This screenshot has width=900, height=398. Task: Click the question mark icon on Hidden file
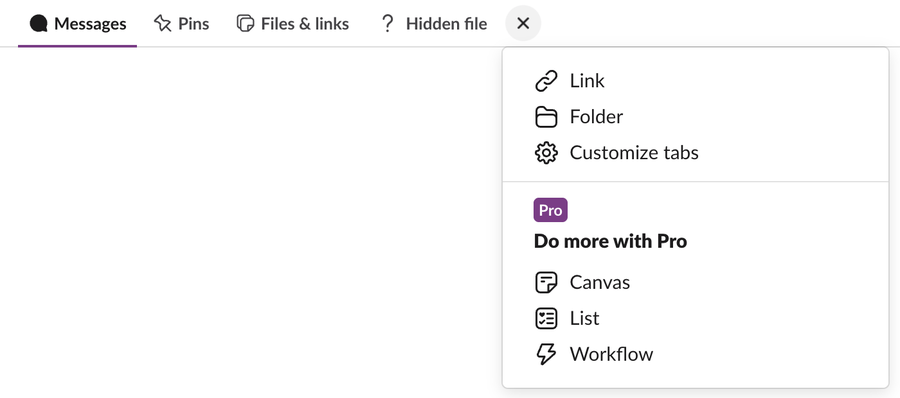pyautogui.click(x=388, y=24)
